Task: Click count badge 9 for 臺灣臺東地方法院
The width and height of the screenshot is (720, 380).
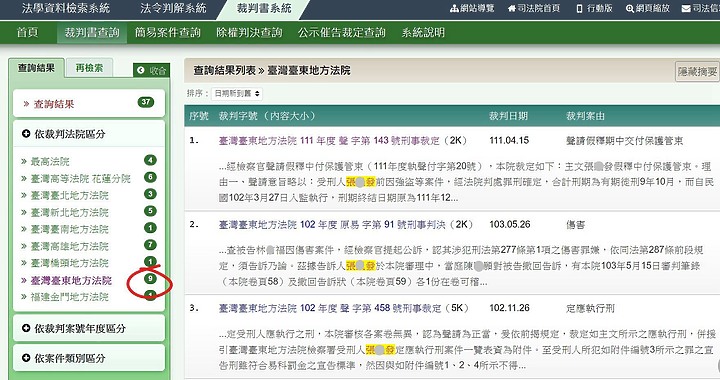Action: [150, 279]
